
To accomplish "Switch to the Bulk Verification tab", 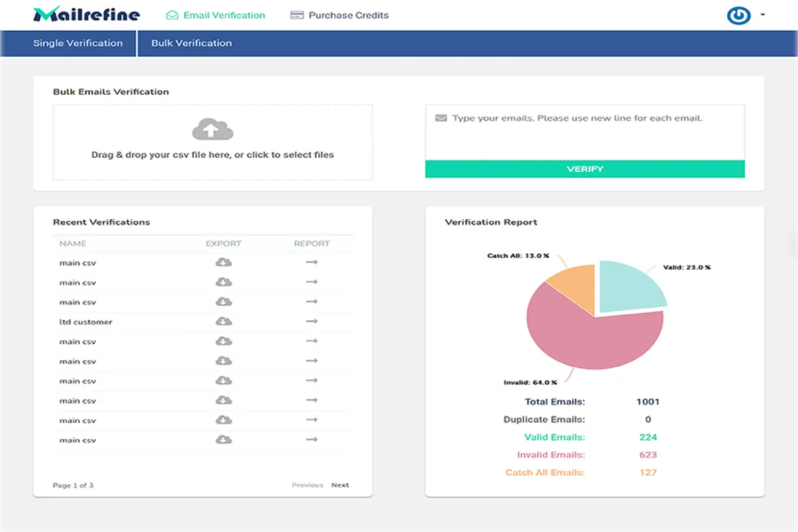I will click(x=192, y=43).
